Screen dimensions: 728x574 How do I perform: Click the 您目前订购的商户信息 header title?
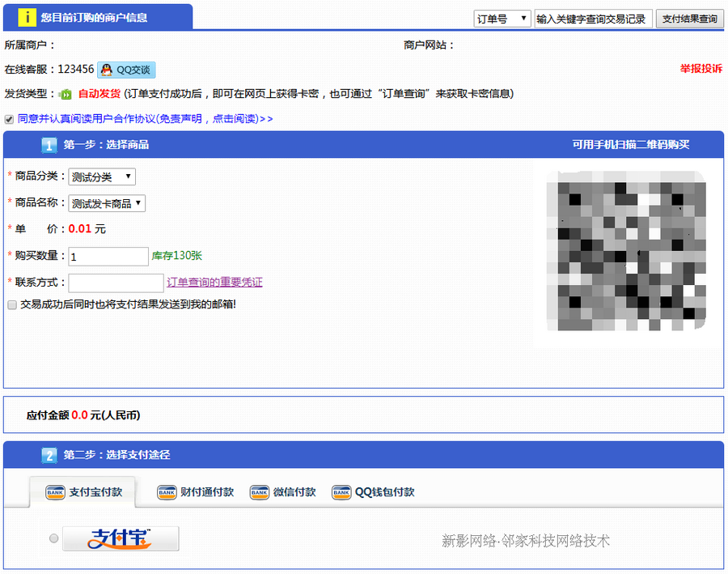94,18
